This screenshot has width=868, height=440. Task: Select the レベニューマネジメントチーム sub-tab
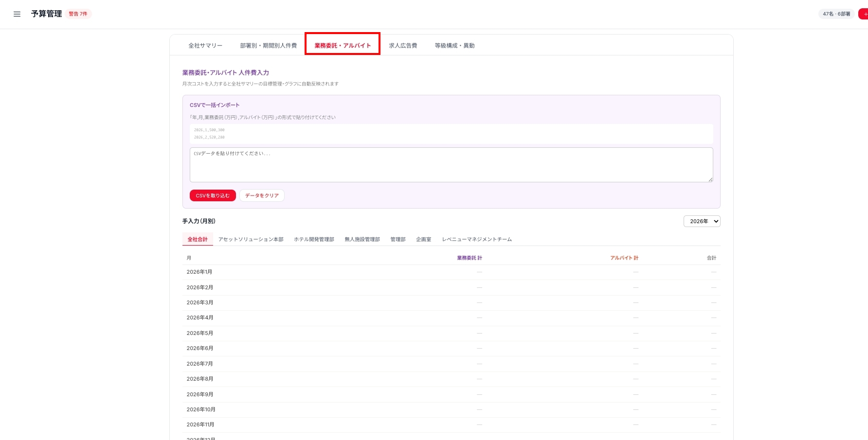pos(477,239)
